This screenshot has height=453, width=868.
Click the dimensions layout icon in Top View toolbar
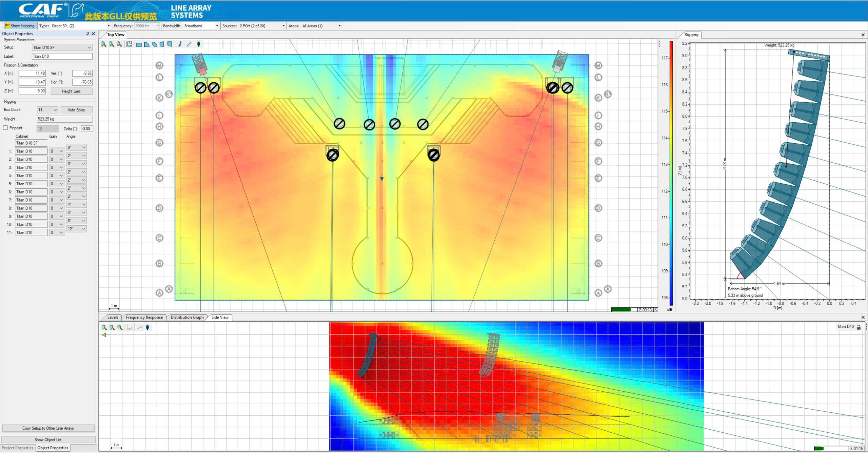click(129, 44)
